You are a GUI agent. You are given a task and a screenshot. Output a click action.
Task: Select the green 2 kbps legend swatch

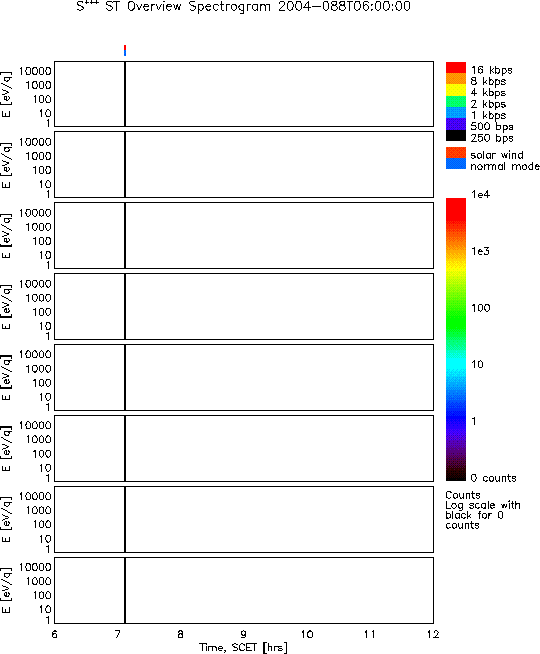pyautogui.click(x=456, y=102)
